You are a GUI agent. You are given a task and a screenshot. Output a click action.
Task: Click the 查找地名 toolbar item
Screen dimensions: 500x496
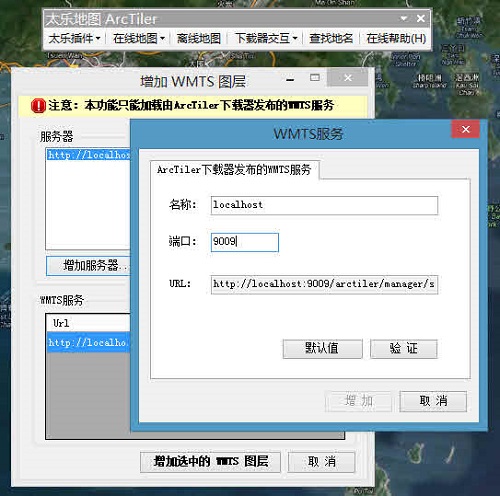[x=331, y=38]
